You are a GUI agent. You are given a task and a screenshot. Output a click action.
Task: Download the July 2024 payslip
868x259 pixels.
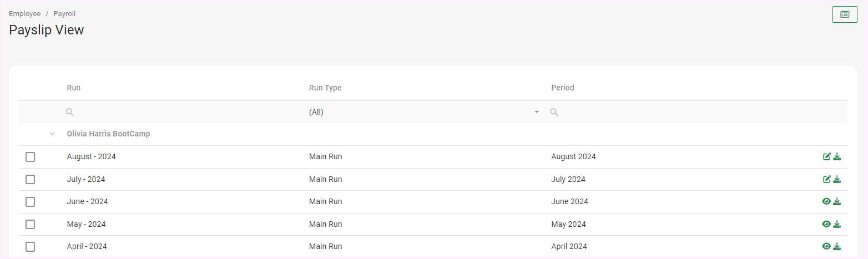pos(837,179)
